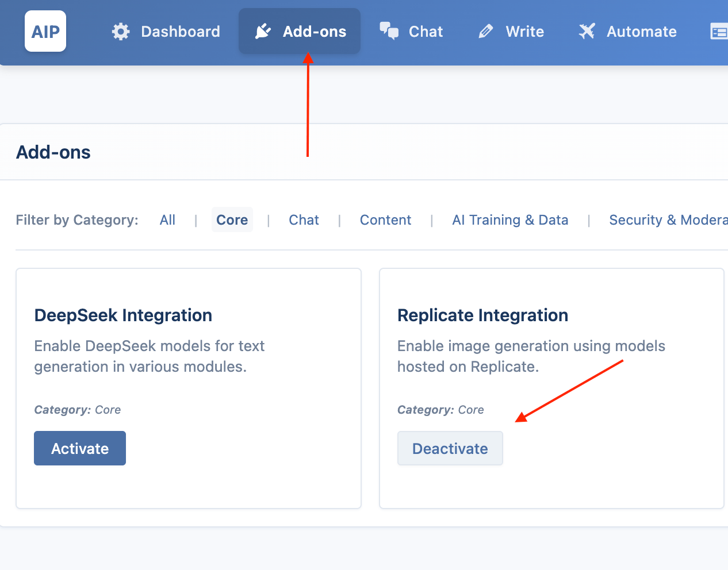The height and width of the screenshot is (570, 728).
Task: Filter add-ons by Content category
Action: coord(385,220)
